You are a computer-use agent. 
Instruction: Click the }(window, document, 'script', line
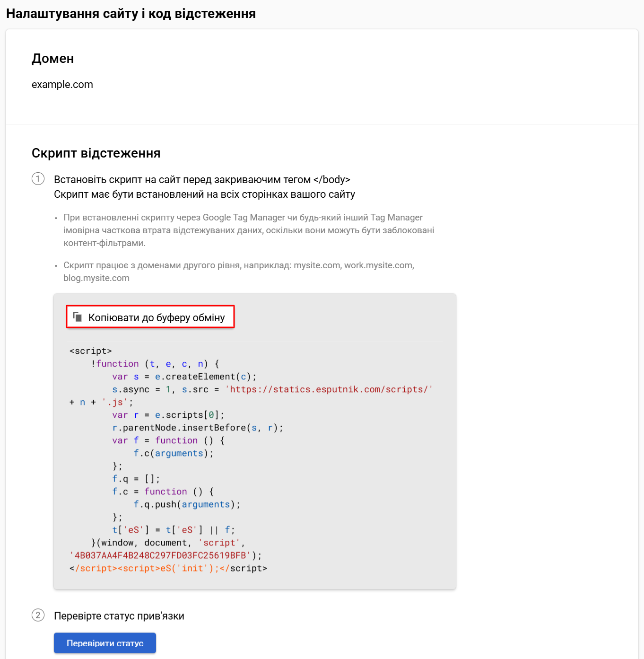click(x=168, y=543)
